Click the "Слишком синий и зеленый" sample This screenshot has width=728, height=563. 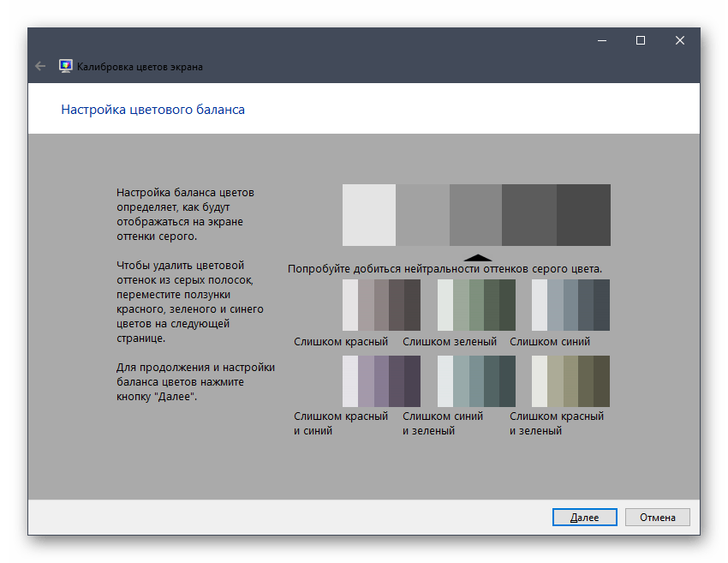point(476,381)
